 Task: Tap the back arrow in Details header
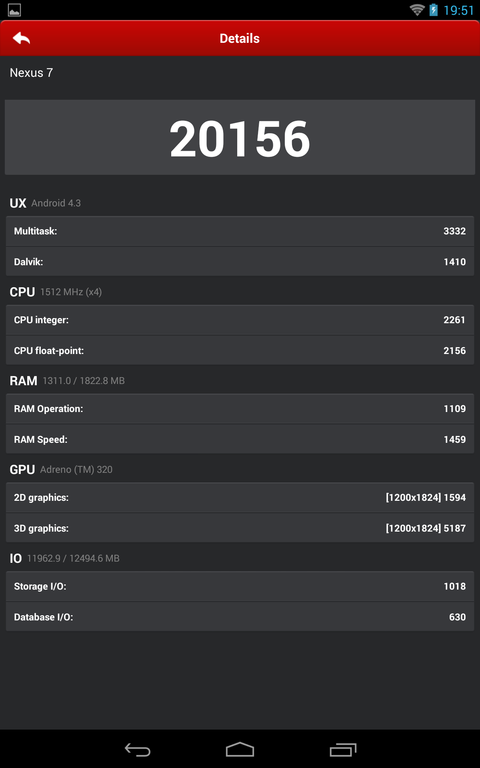point(22,38)
